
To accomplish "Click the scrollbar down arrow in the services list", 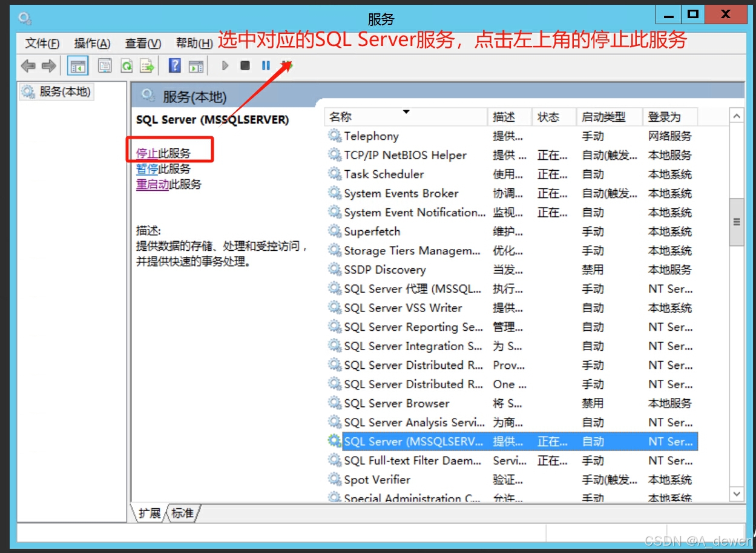I will [x=737, y=494].
